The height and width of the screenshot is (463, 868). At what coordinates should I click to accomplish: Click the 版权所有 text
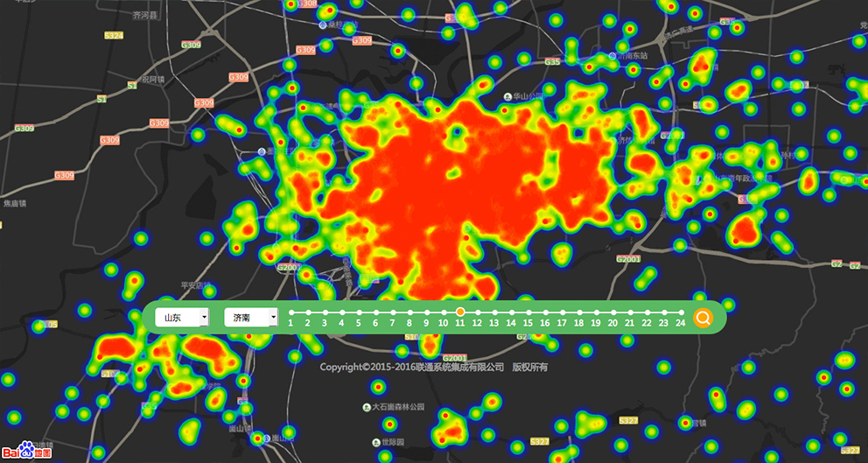[529, 368]
